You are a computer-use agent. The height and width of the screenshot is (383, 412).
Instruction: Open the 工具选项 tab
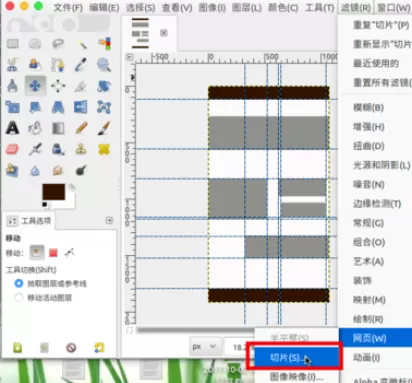pos(29,221)
